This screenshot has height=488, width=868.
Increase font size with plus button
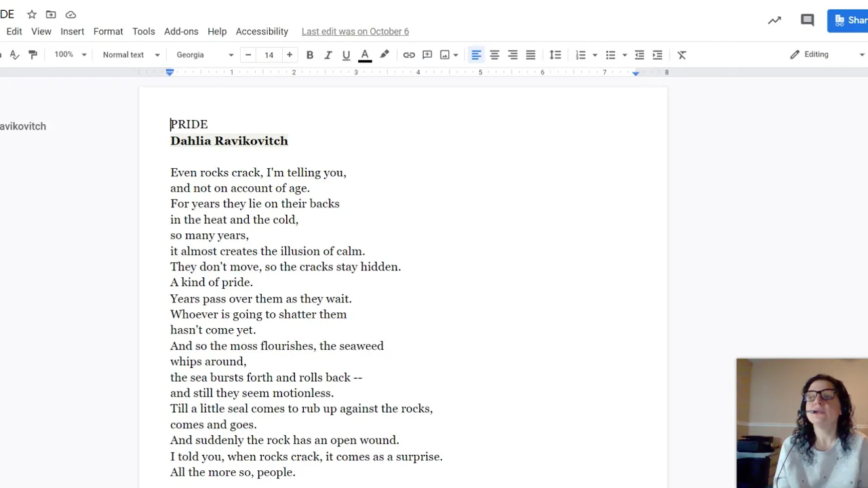pyautogui.click(x=290, y=55)
